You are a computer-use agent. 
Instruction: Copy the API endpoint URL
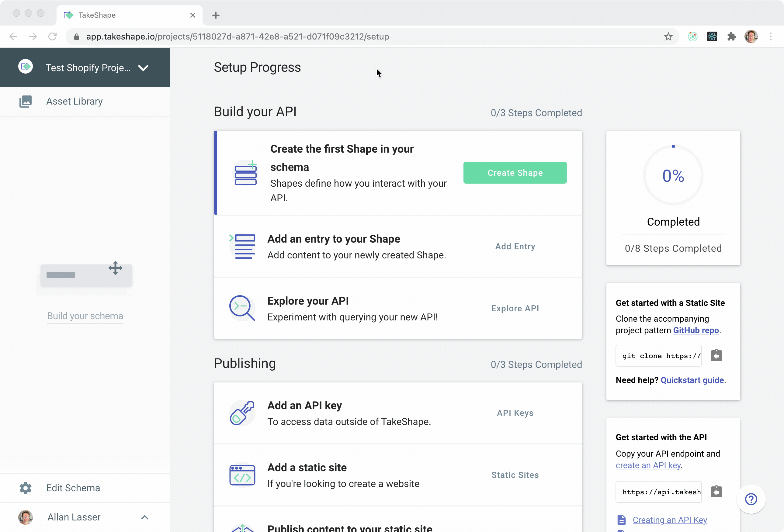click(x=716, y=492)
